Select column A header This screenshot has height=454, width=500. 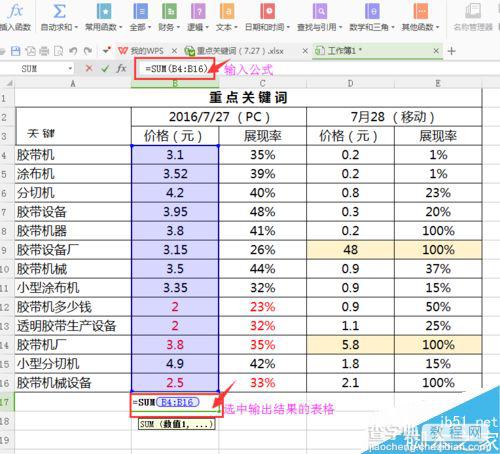pos(73,83)
